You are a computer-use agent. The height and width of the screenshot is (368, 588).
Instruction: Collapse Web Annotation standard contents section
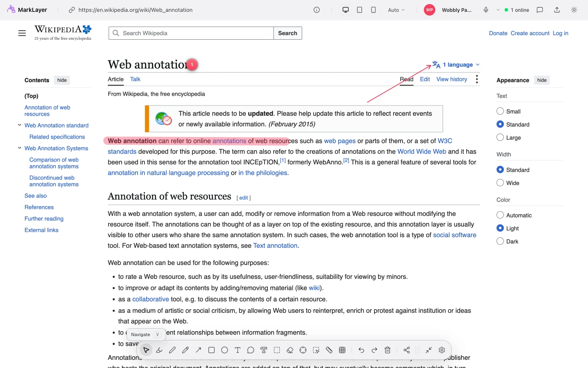20,125
